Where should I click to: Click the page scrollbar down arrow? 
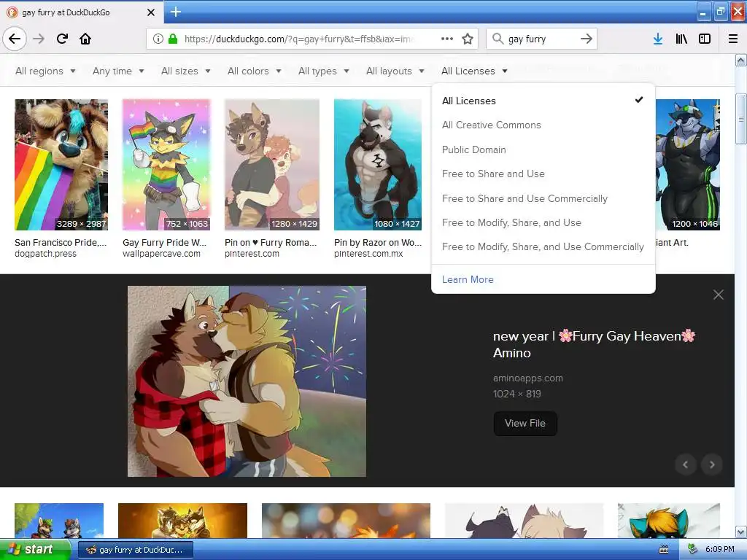point(740,532)
